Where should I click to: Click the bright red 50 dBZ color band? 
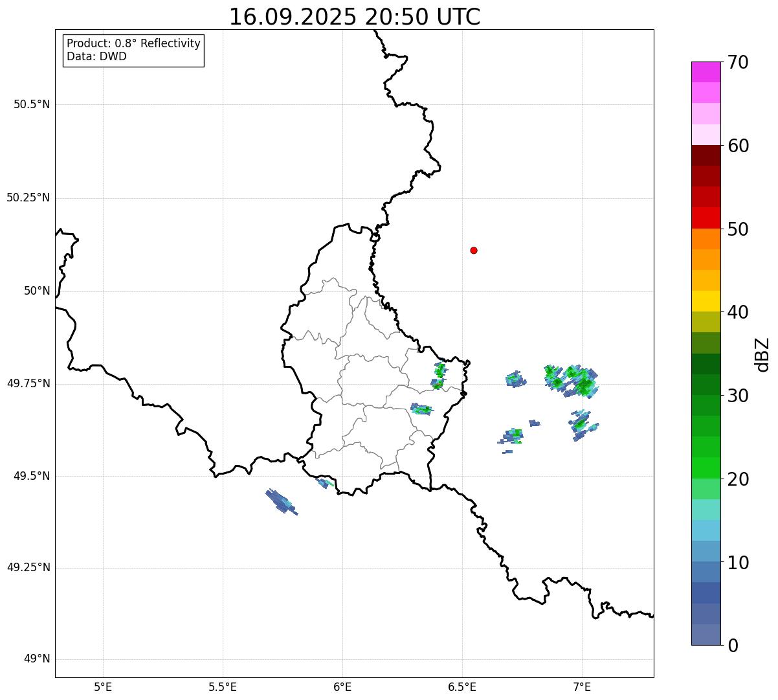706,218
